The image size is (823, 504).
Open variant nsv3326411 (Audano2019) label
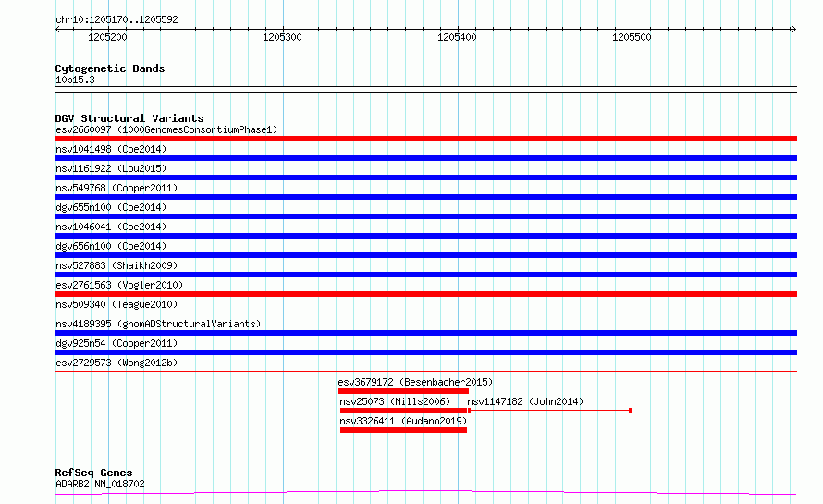tap(403, 421)
